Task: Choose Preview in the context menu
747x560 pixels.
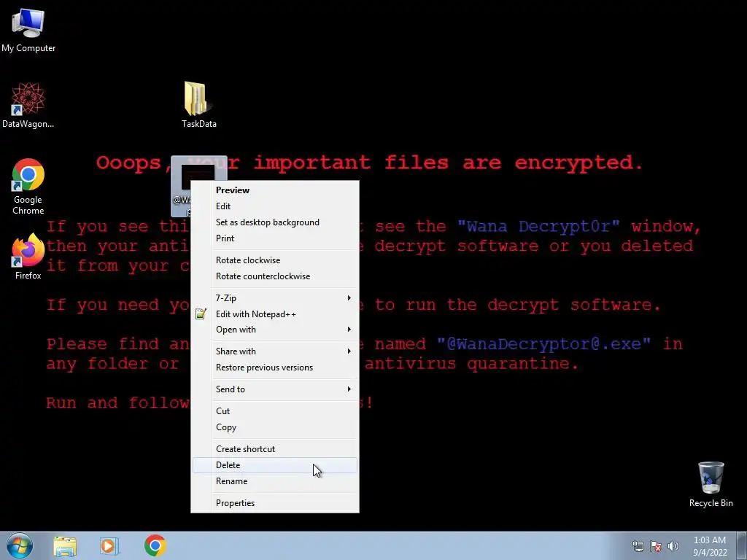Action: (x=275, y=190)
